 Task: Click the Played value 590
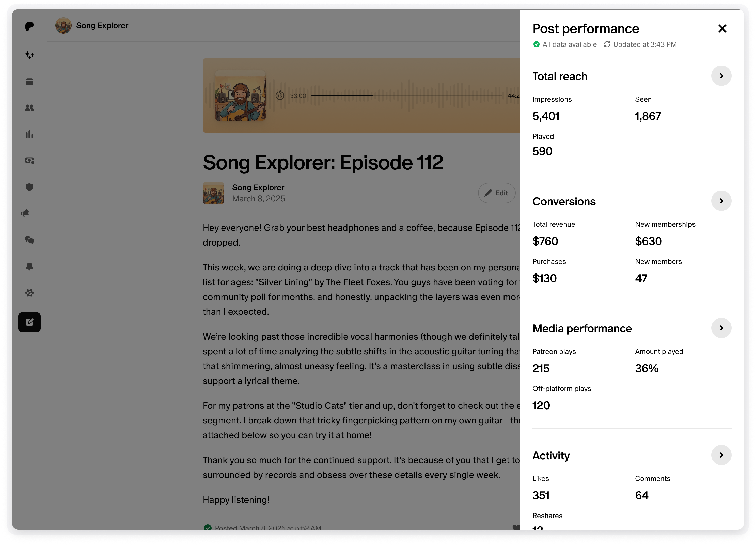(542, 151)
